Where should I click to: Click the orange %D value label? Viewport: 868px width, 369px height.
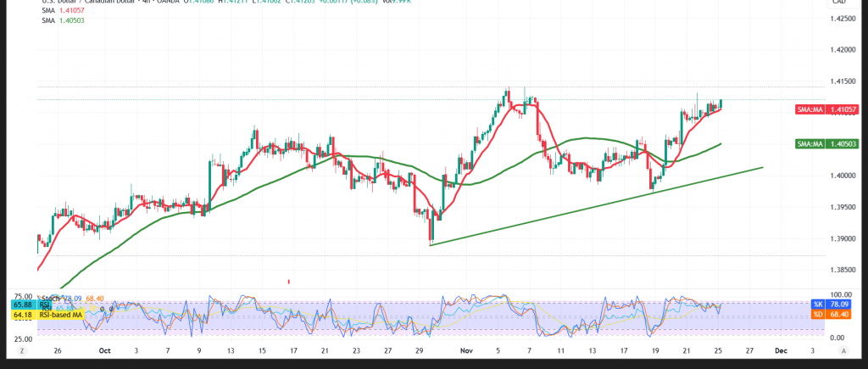pos(828,316)
